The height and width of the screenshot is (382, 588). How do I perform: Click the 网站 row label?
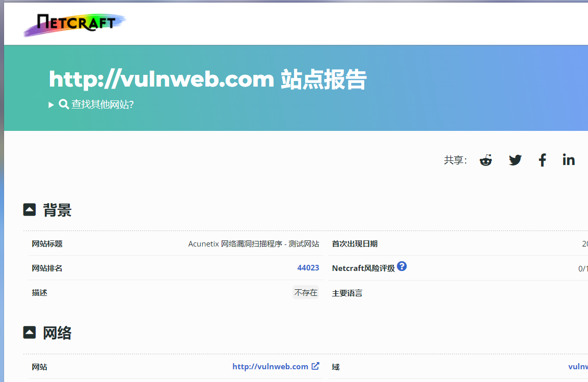click(x=39, y=367)
